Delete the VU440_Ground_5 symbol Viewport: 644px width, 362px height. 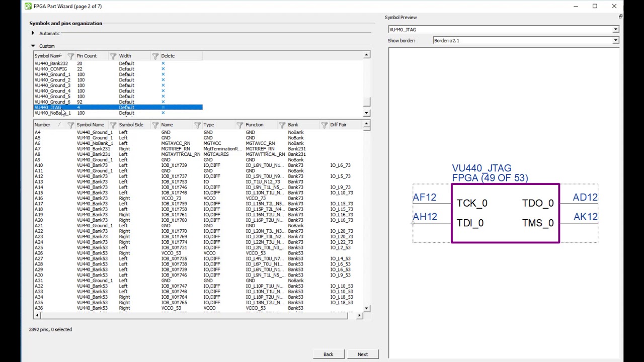coord(163,97)
